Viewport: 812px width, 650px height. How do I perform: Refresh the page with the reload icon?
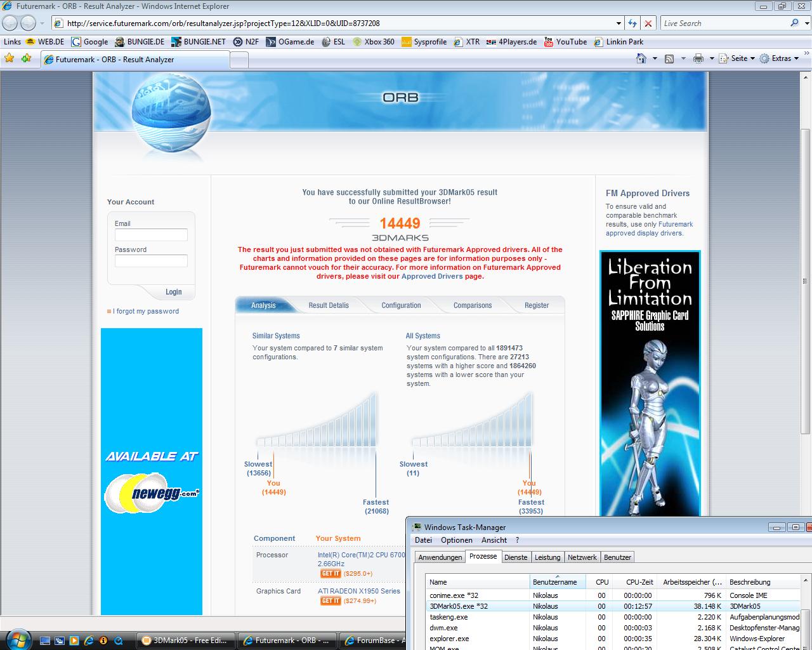(632, 23)
